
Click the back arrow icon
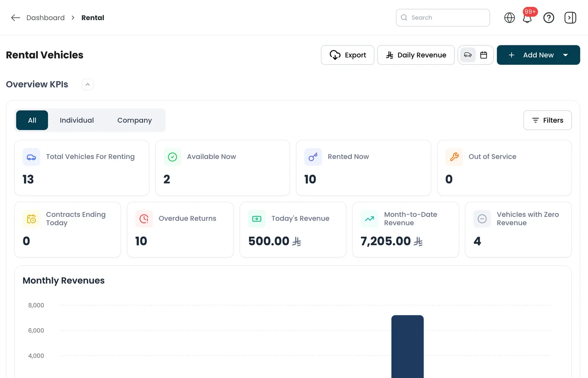pyautogui.click(x=16, y=18)
